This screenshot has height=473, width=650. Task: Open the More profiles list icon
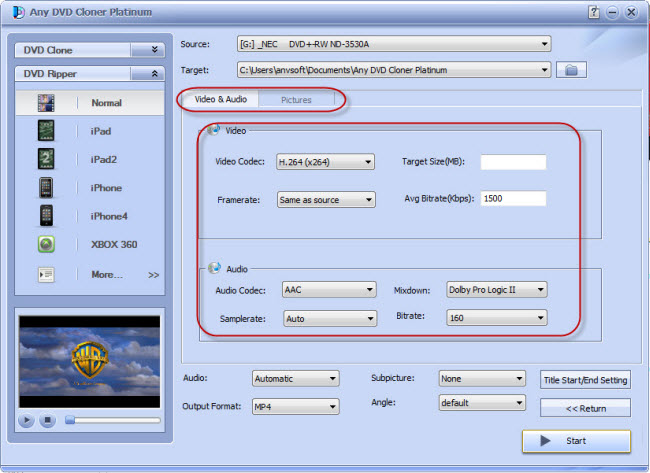click(x=46, y=274)
